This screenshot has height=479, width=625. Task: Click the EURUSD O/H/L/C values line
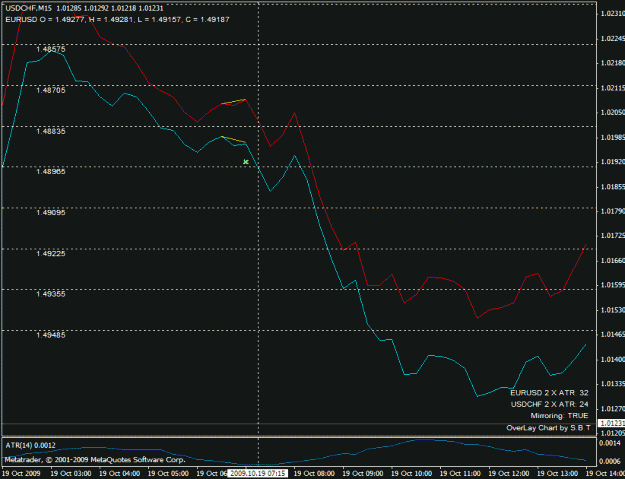point(117,20)
